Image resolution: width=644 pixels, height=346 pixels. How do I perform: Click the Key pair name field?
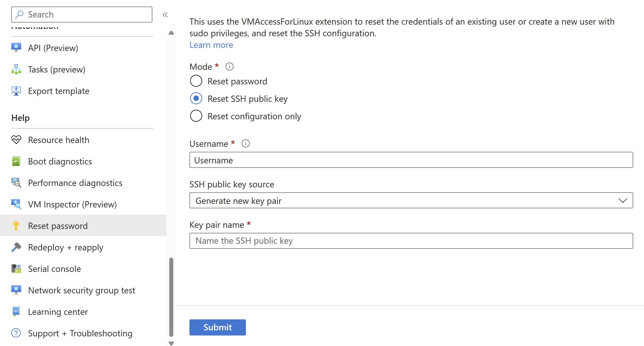point(411,241)
